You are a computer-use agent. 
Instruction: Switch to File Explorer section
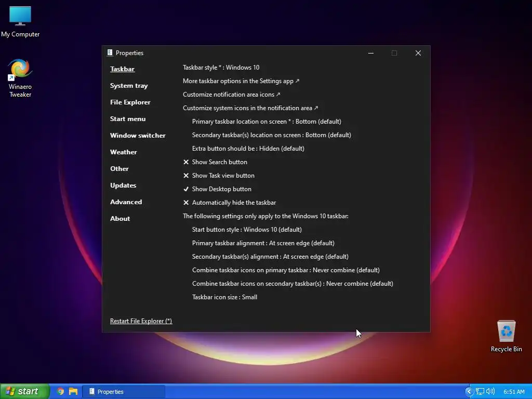pos(130,102)
